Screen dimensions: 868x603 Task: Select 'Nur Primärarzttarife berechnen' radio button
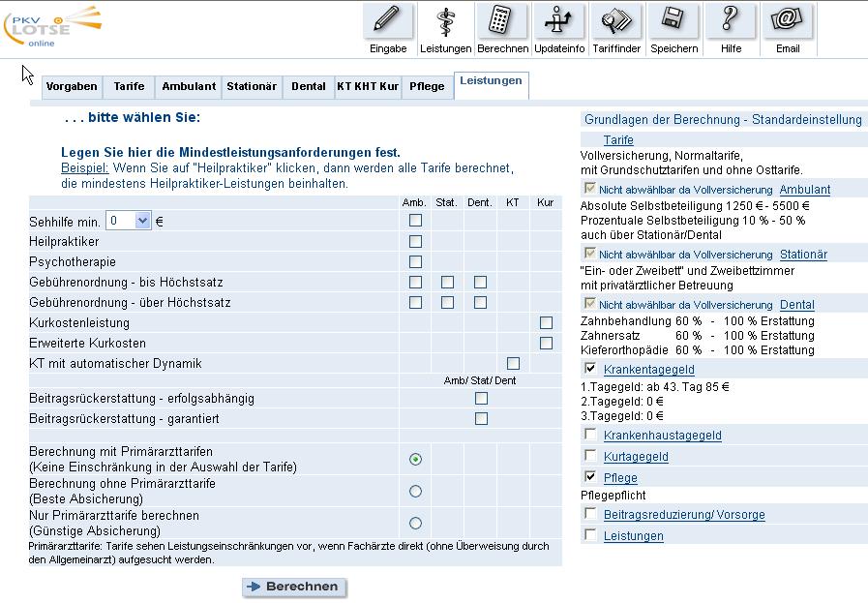[415, 523]
